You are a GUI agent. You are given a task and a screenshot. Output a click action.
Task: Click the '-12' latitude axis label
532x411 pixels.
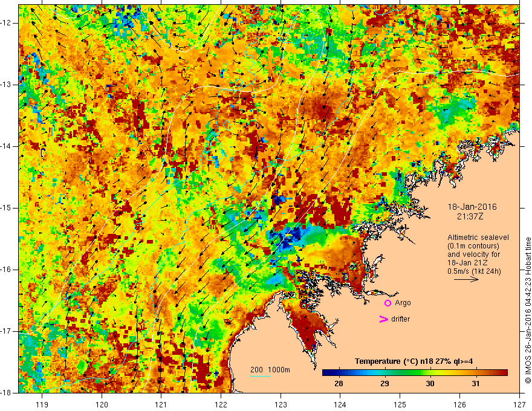(6, 23)
